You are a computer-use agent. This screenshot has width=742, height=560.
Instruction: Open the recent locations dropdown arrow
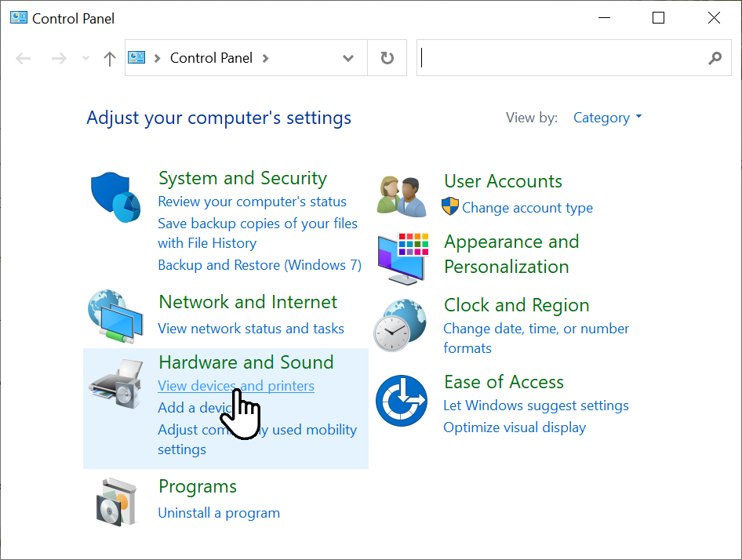[85, 59]
